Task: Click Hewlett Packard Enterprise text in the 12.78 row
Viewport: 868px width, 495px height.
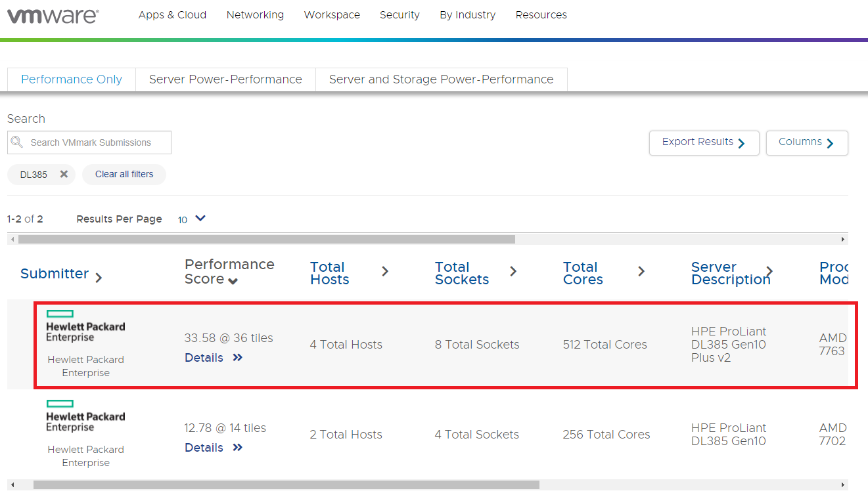Action: click(x=86, y=456)
